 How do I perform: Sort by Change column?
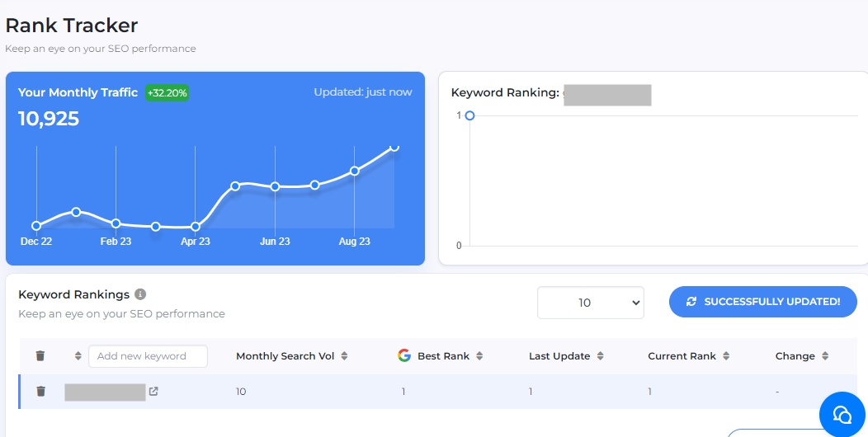pos(825,356)
